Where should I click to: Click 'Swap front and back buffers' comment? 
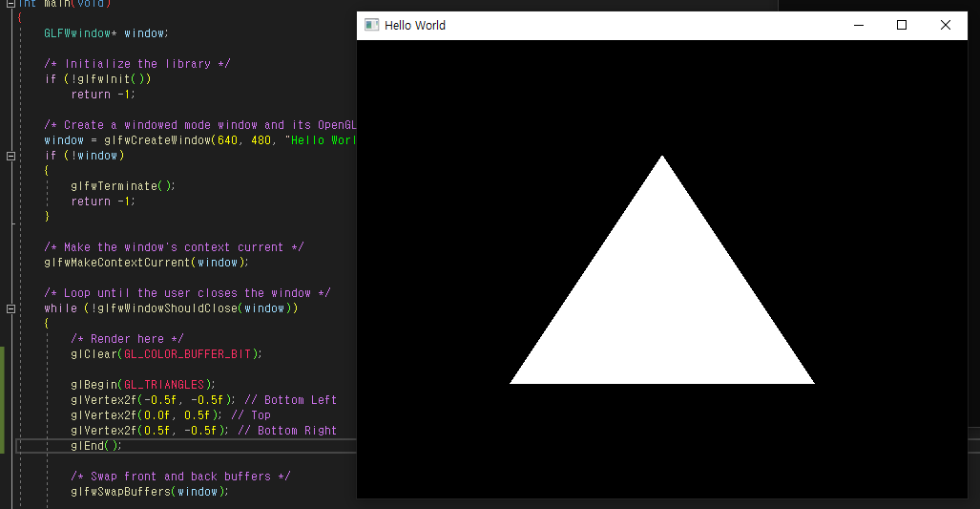(x=180, y=477)
